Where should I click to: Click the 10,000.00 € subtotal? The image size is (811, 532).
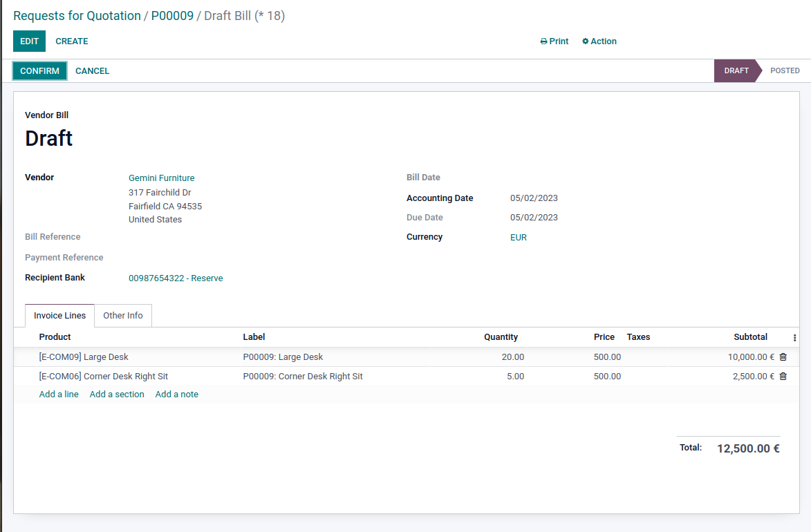[751, 357]
